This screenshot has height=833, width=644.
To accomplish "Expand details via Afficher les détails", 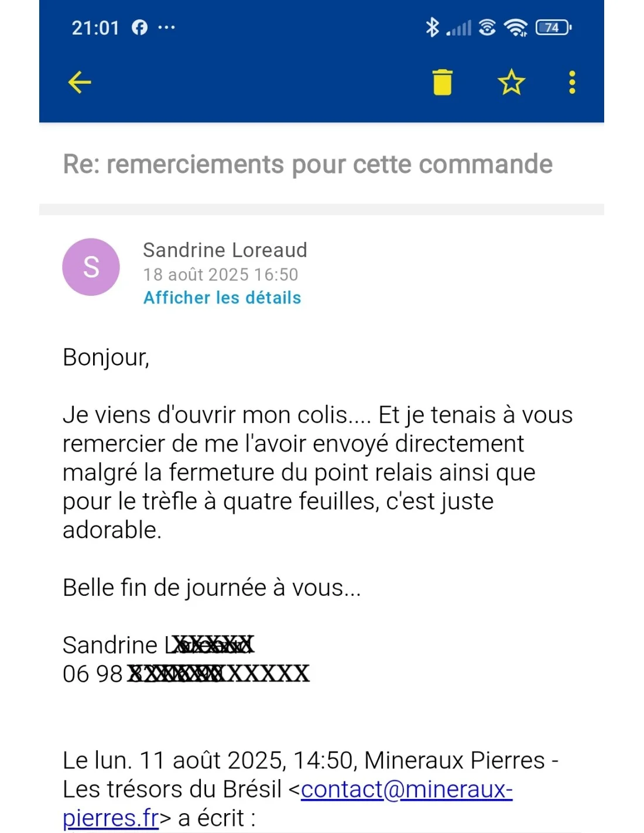I will tap(222, 298).
